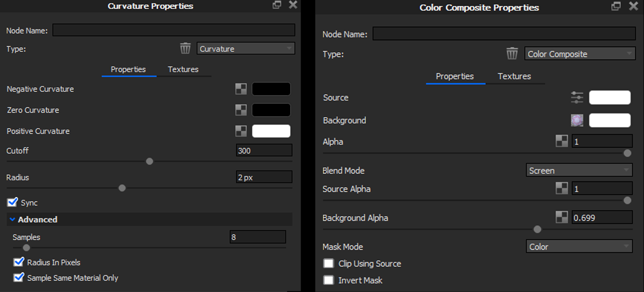Click the checker map icon beside Source Alpha

click(x=562, y=188)
